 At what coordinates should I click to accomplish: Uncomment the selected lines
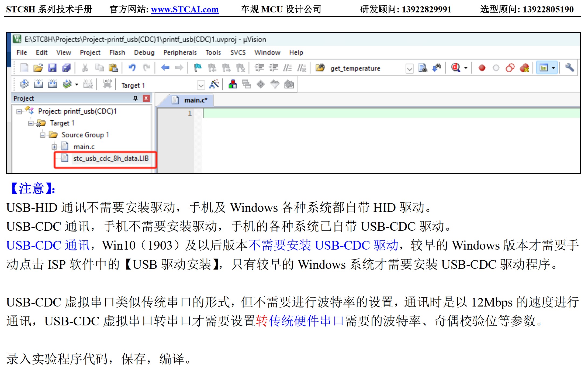click(302, 68)
